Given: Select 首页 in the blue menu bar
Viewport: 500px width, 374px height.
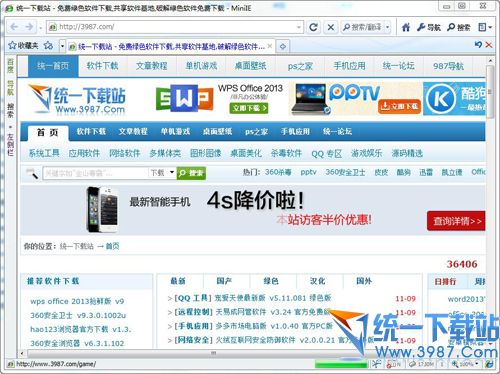Looking at the screenshot, I should [48, 133].
